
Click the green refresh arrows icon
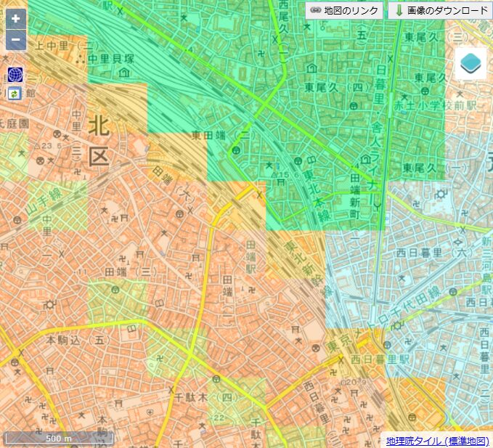[x=15, y=93]
